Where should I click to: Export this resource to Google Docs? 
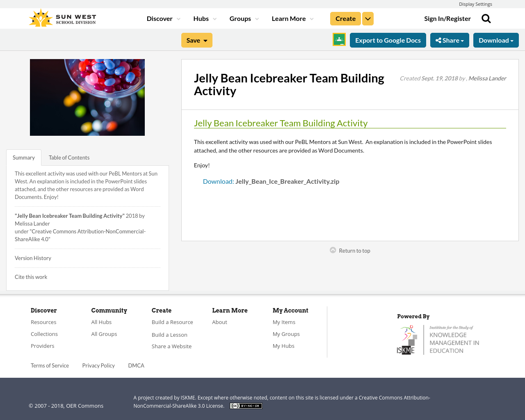pyautogui.click(x=388, y=40)
